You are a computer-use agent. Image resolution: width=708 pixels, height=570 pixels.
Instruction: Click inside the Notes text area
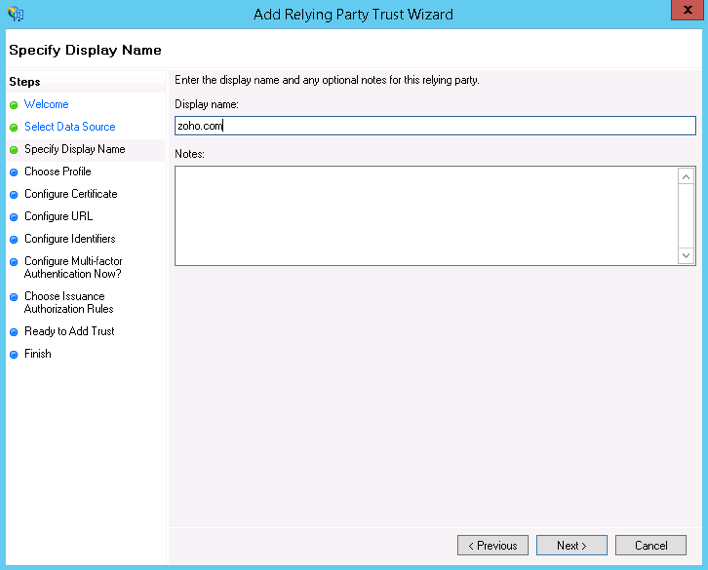click(x=425, y=215)
